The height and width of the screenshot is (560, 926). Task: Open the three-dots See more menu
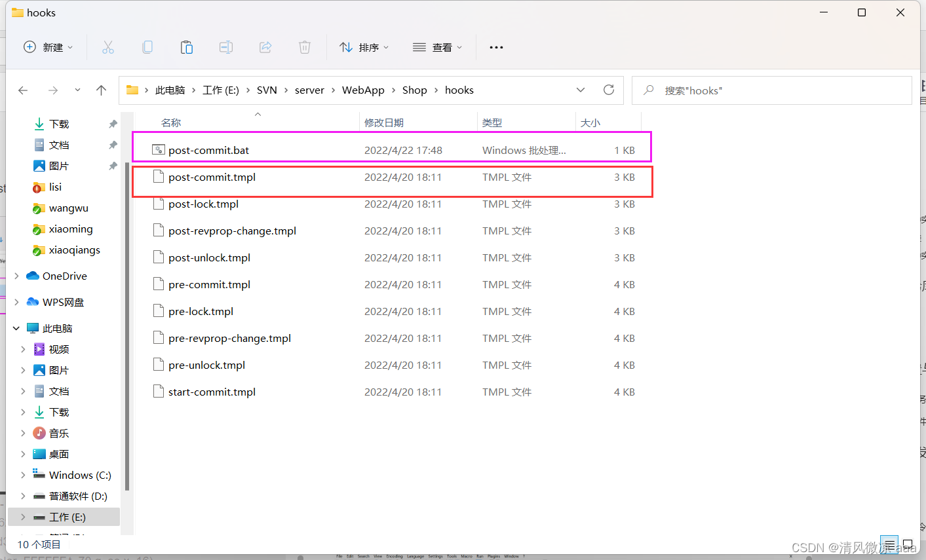click(496, 47)
